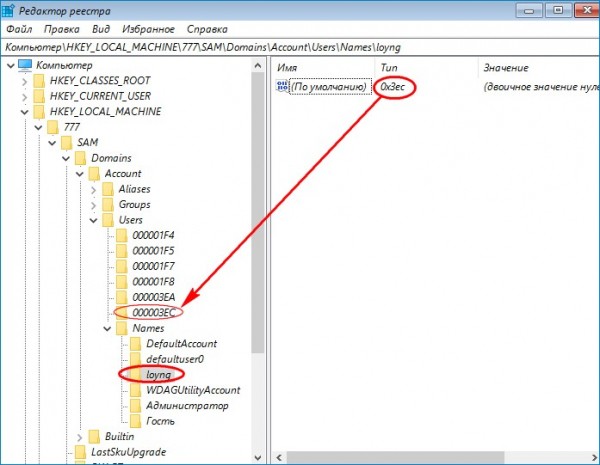
Task: Open the Избранное menu
Action: (x=148, y=29)
